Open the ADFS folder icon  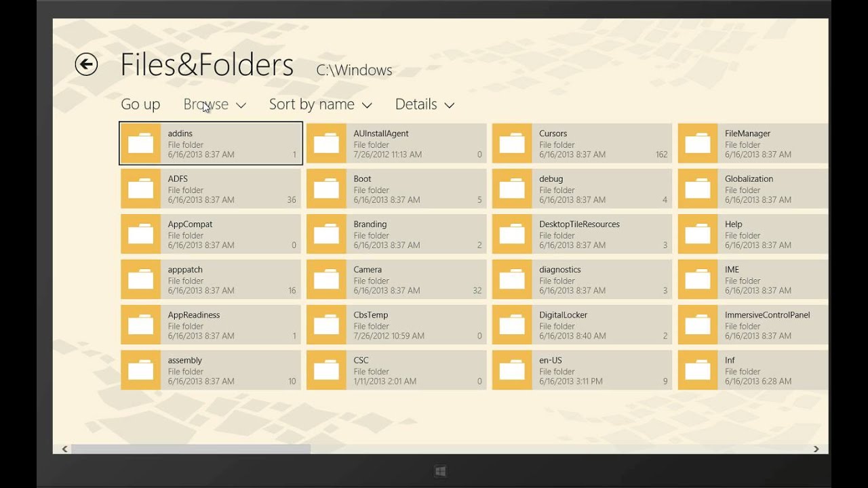(141, 189)
